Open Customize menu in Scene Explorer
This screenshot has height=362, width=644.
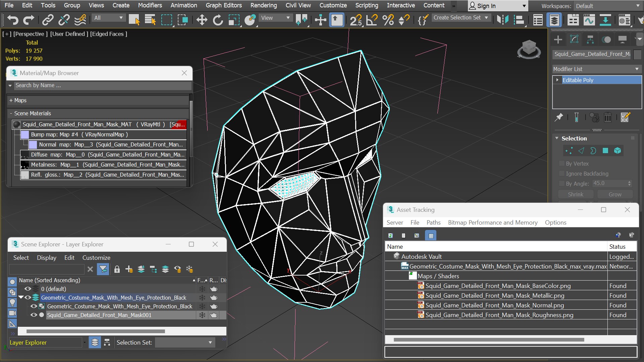pyautogui.click(x=96, y=257)
